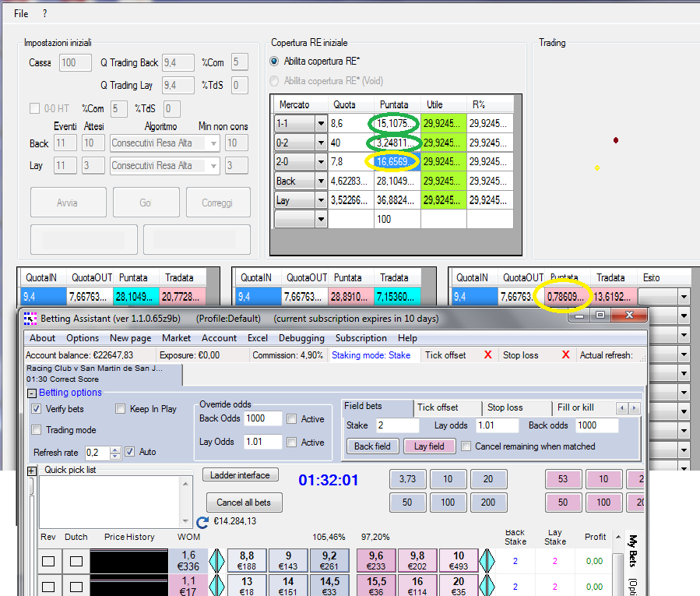Switch to the Tick offset tab
The image size is (700, 596).
pyautogui.click(x=448, y=407)
